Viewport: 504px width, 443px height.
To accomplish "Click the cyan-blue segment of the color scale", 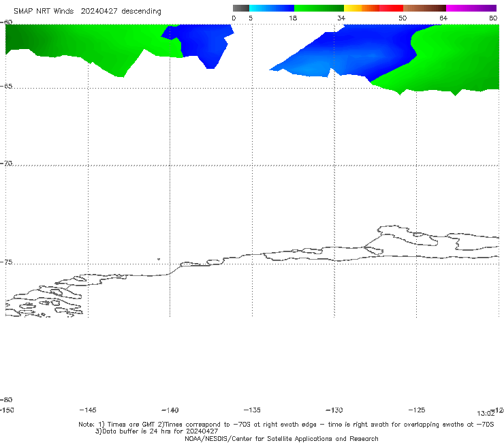I will pyautogui.click(x=272, y=8).
